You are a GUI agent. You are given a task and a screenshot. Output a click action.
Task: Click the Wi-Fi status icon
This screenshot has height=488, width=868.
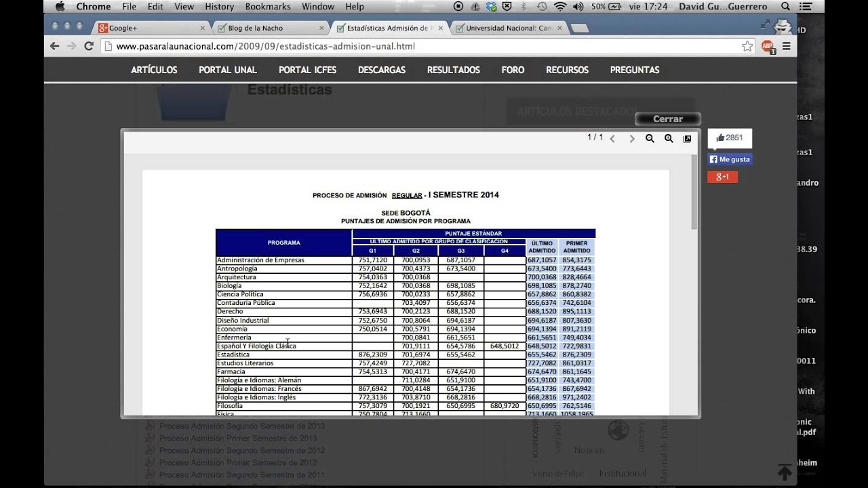pos(560,7)
